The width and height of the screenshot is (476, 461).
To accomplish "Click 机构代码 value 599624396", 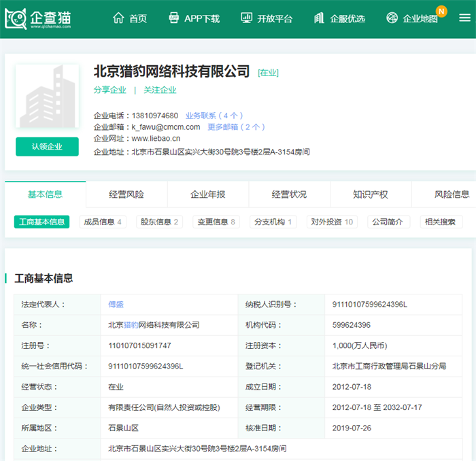I will coord(352,325).
